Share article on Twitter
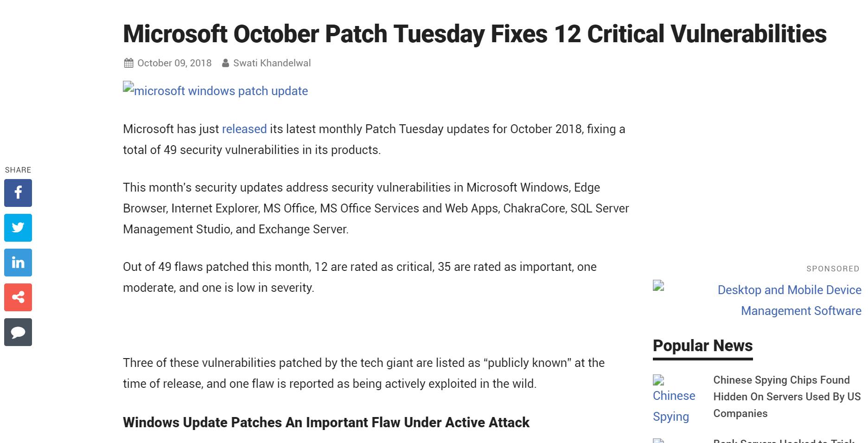The image size is (868, 443). 18,228
